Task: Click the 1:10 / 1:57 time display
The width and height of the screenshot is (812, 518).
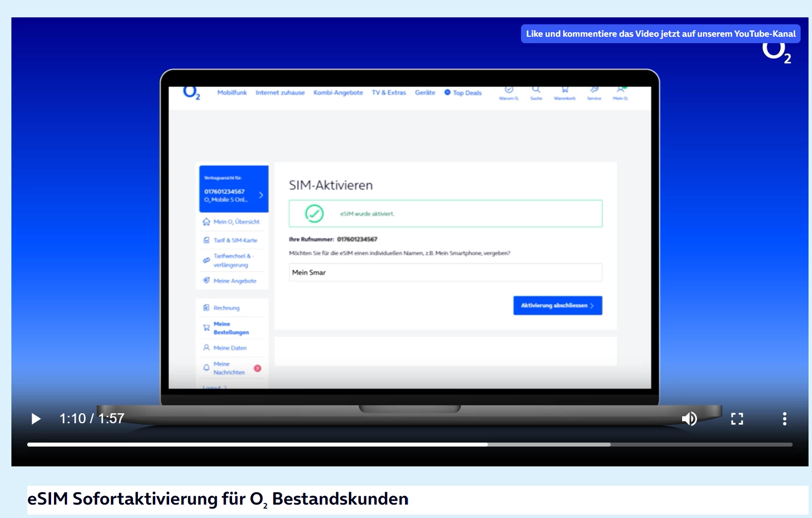Action: click(92, 419)
